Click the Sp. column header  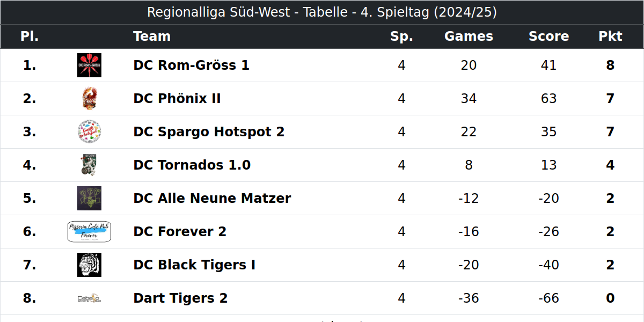click(x=401, y=36)
